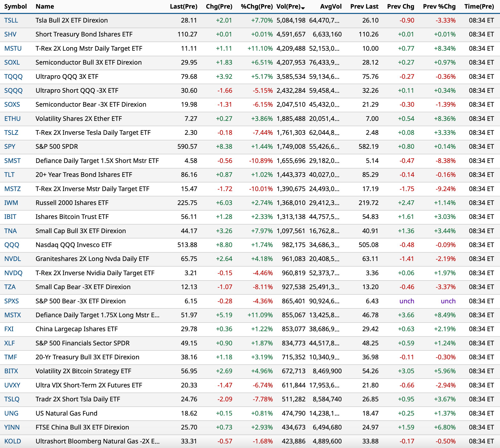The height and width of the screenshot is (448, 500).
Task: Sort by %Chg(Pre) column header
Action: [257, 7]
